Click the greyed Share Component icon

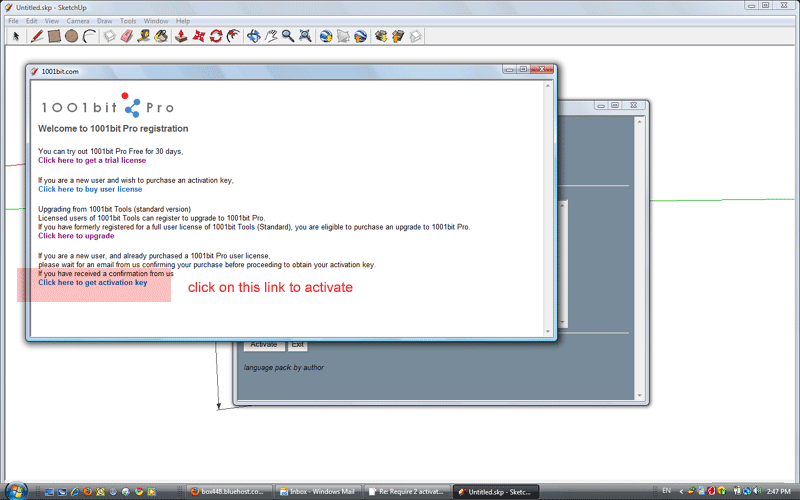click(x=415, y=36)
